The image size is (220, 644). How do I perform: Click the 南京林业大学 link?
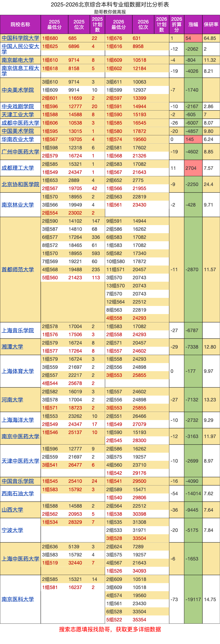click(18, 205)
